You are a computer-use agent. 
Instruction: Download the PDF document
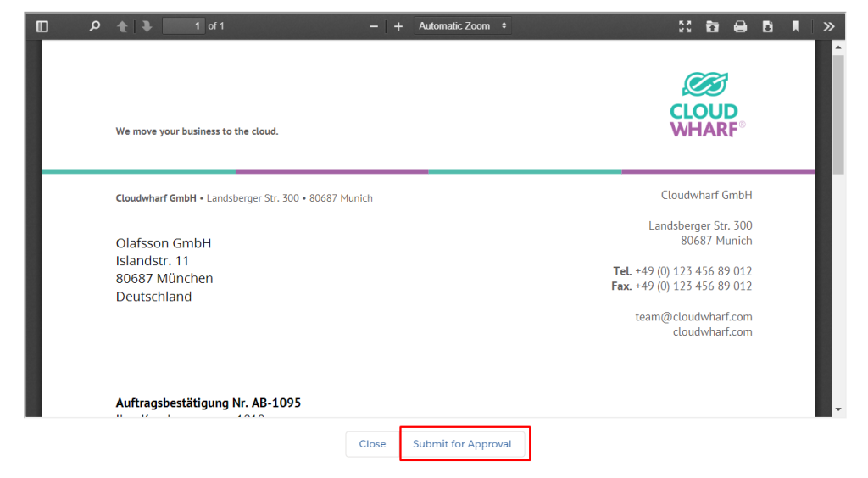(x=767, y=26)
